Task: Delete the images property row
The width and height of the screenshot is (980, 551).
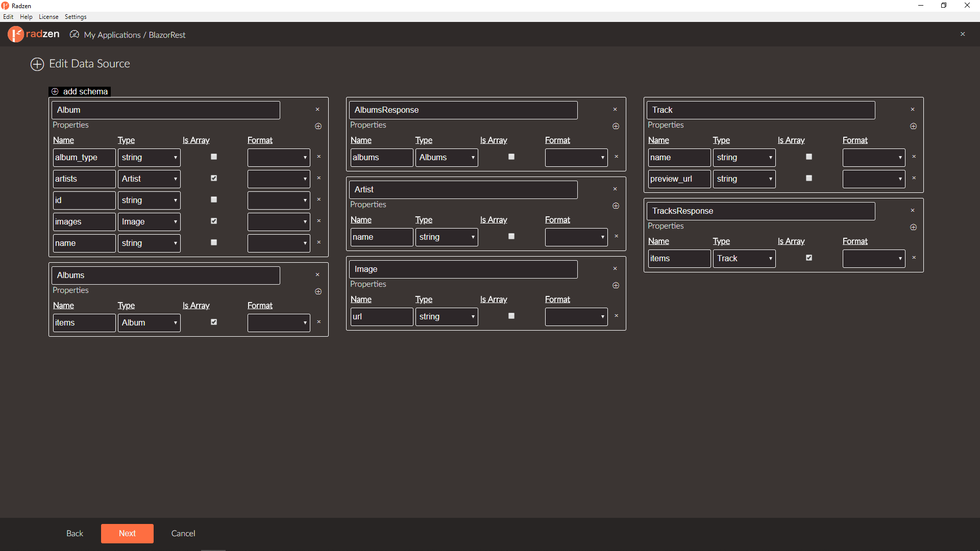Action: [x=319, y=221]
